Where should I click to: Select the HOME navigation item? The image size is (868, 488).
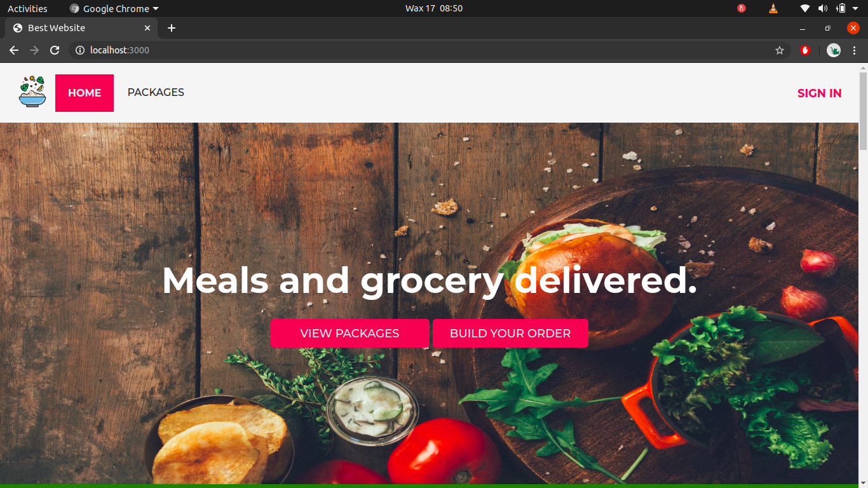[85, 93]
